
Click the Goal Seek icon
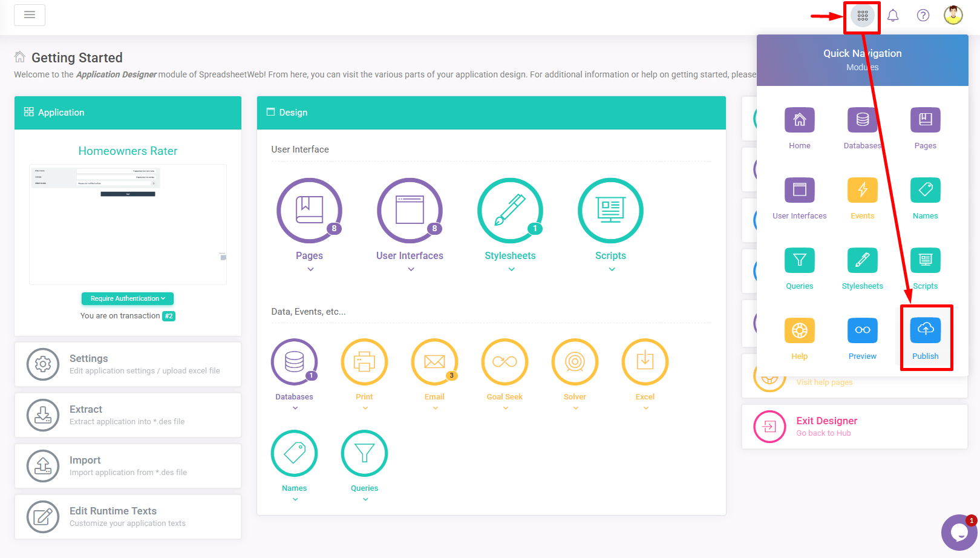505,362
